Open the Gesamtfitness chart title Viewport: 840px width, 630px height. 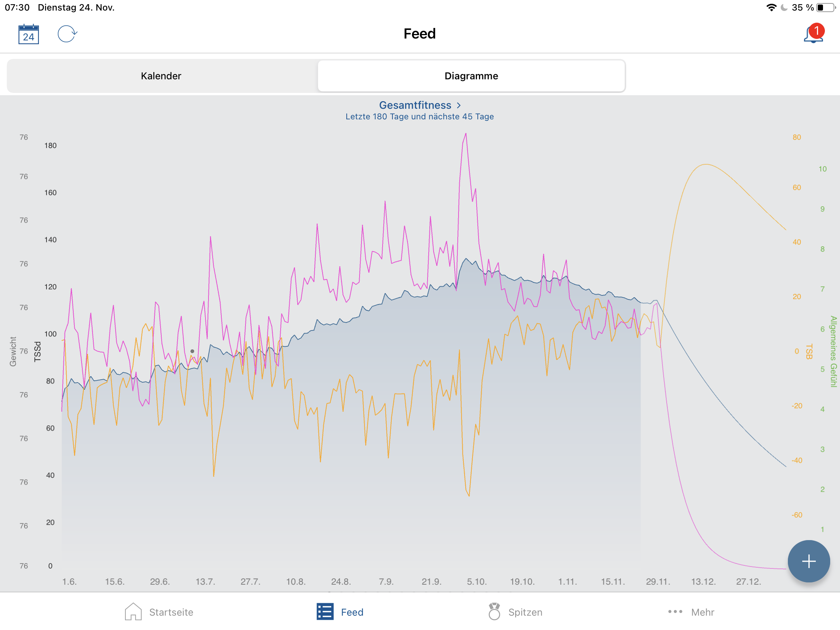tap(415, 105)
